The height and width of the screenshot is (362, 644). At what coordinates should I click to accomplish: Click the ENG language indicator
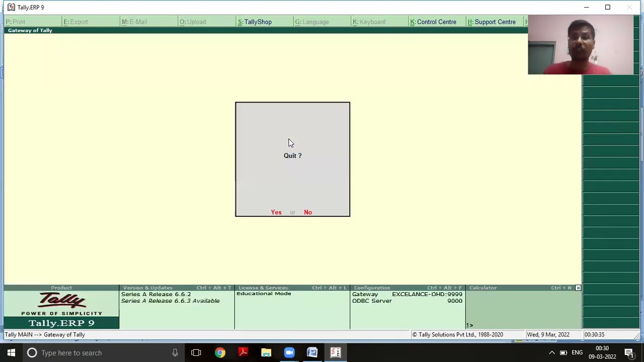[577, 352]
